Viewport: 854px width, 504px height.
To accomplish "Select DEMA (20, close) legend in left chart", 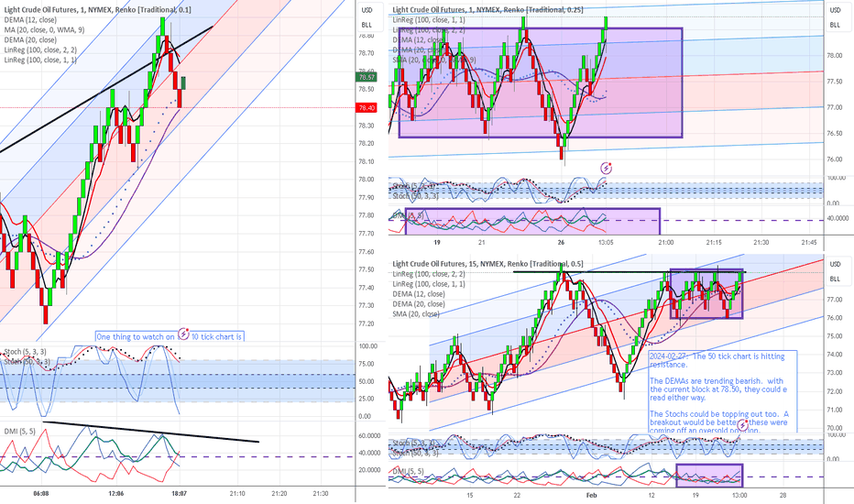I will 30,39.
